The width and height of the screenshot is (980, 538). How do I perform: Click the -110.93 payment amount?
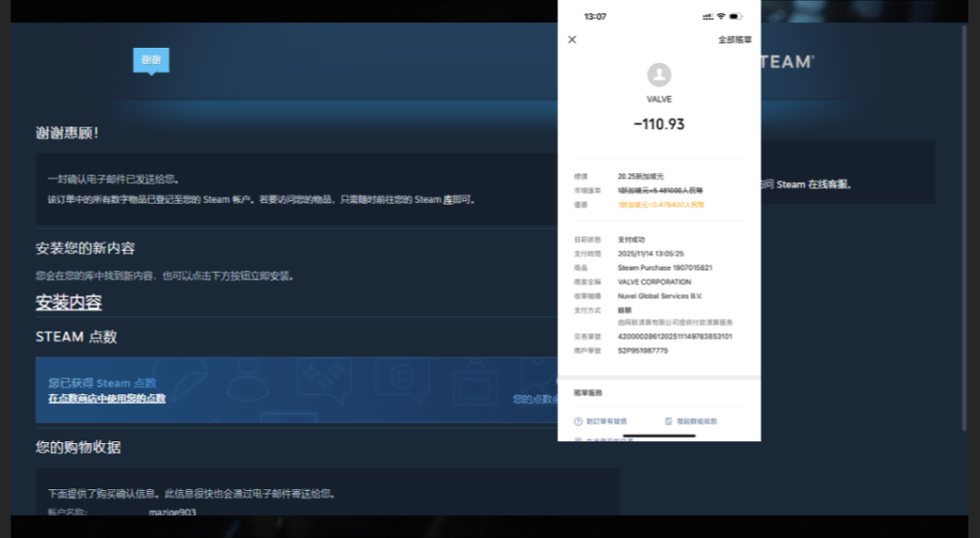659,124
